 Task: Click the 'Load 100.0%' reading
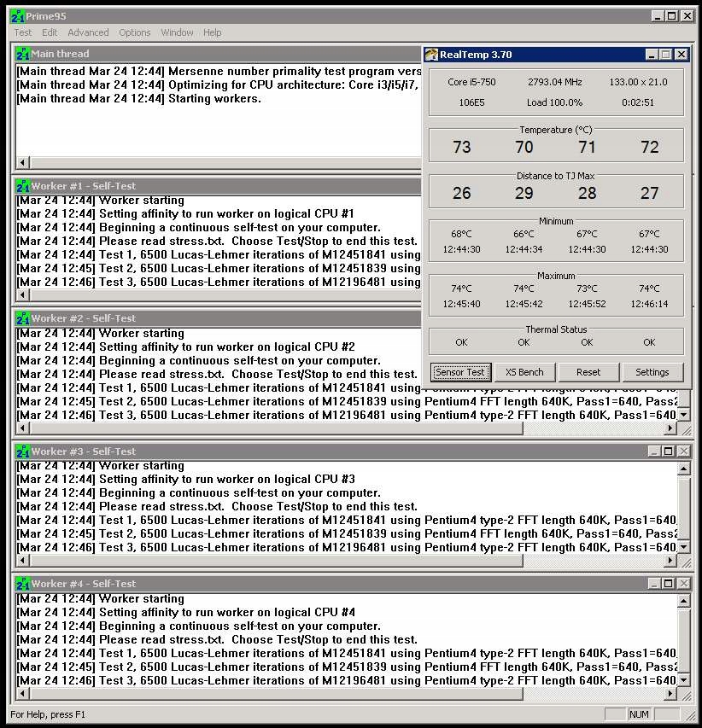pyautogui.click(x=554, y=102)
